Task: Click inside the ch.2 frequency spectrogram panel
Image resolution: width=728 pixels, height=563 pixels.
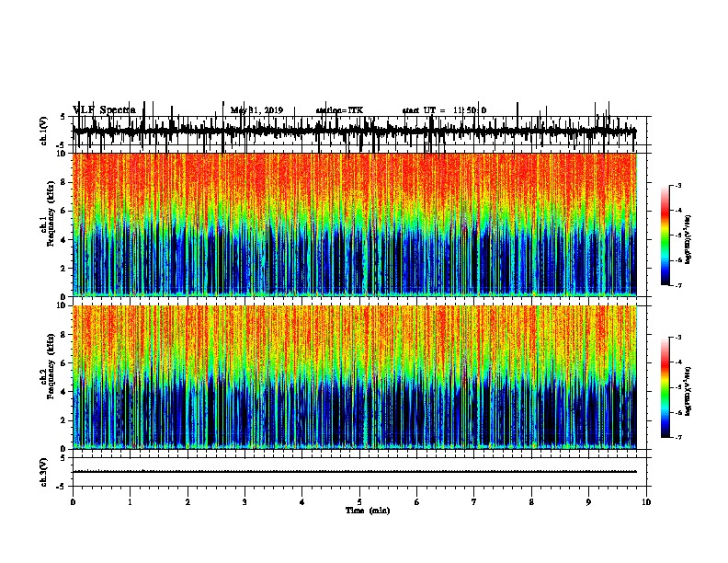Action: pos(354,377)
